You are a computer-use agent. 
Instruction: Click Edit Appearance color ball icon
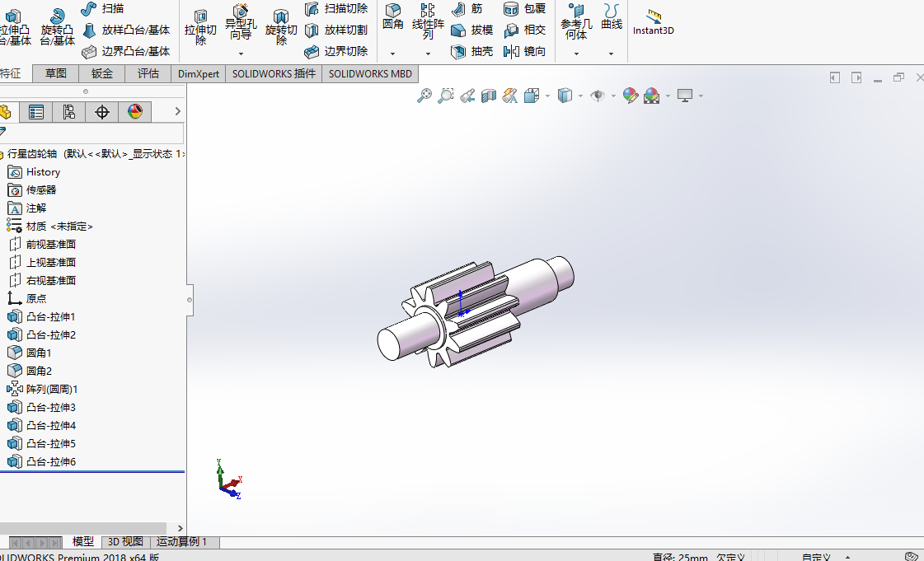tap(630, 96)
